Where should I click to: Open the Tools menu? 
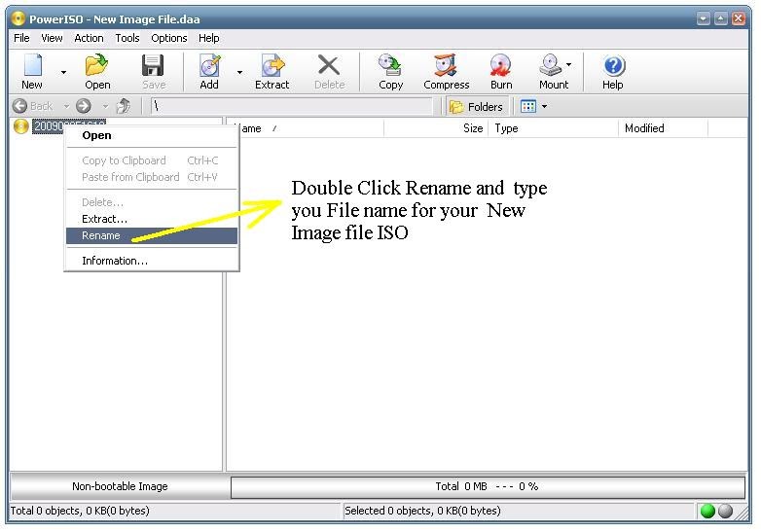click(x=127, y=38)
